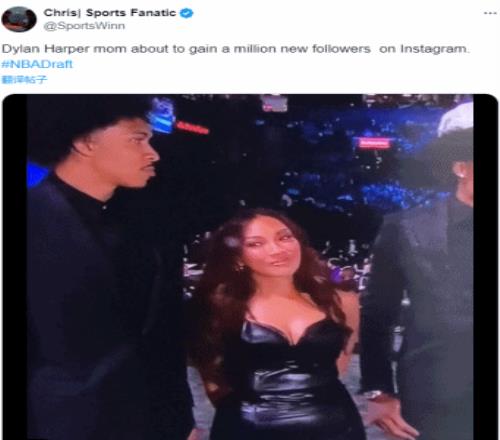Click the translate post link under the hashtag
The width and height of the screenshot is (500, 440).
(x=24, y=79)
